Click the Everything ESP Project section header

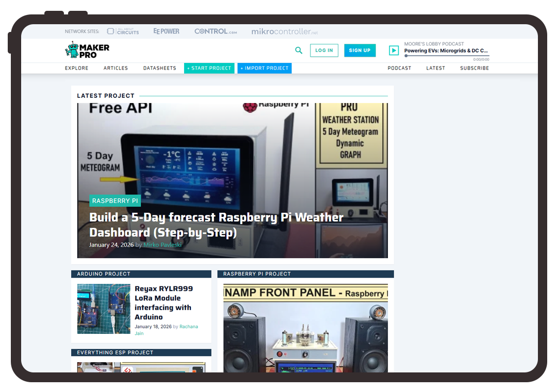click(141, 353)
